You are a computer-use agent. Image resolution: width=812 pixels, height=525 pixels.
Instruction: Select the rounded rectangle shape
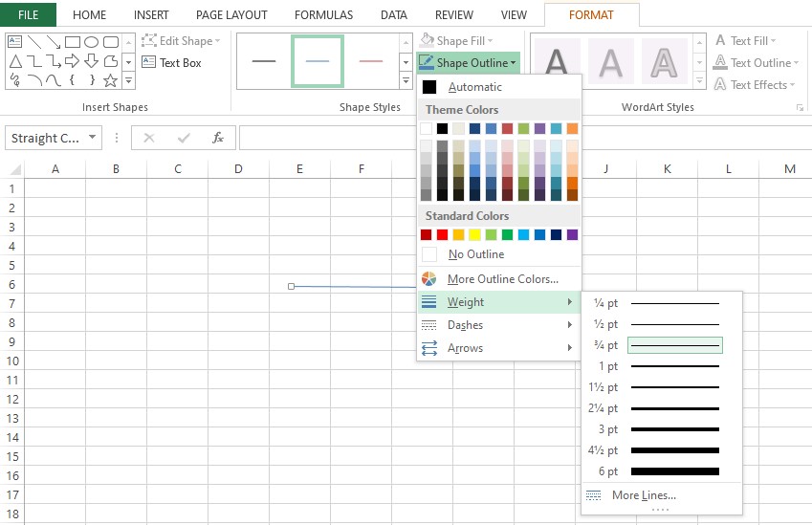(x=111, y=41)
